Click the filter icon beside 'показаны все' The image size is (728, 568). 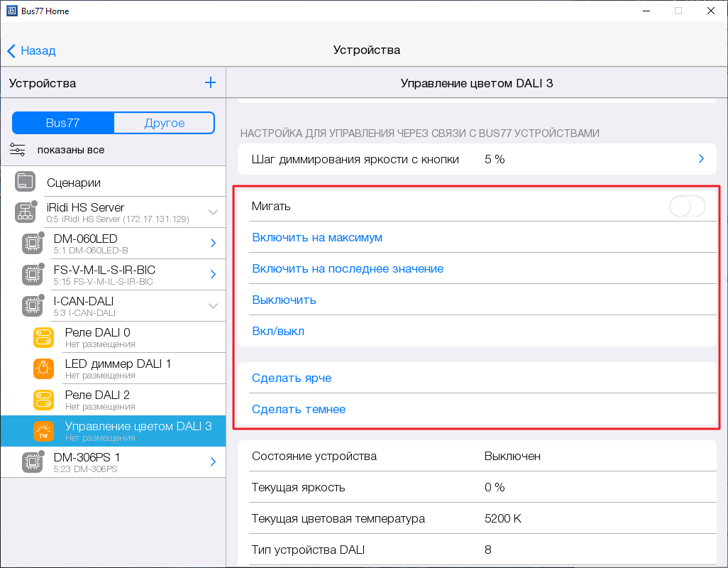coord(18,150)
